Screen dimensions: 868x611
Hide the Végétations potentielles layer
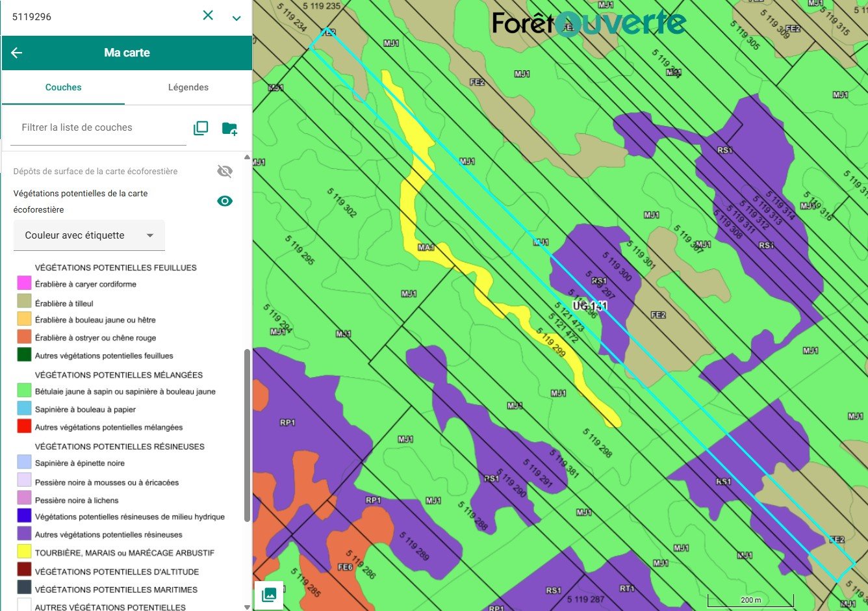pyautogui.click(x=225, y=201)
